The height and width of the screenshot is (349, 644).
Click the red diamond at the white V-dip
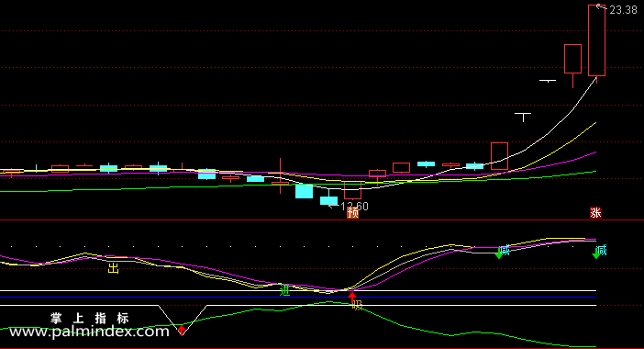[x=182, y=330]
